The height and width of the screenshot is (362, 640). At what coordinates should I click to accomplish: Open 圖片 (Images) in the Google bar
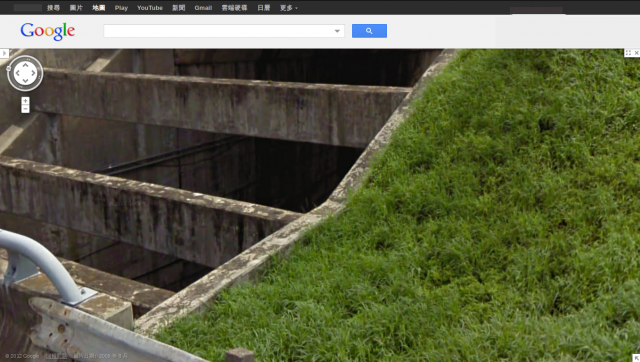click(76, 8)
